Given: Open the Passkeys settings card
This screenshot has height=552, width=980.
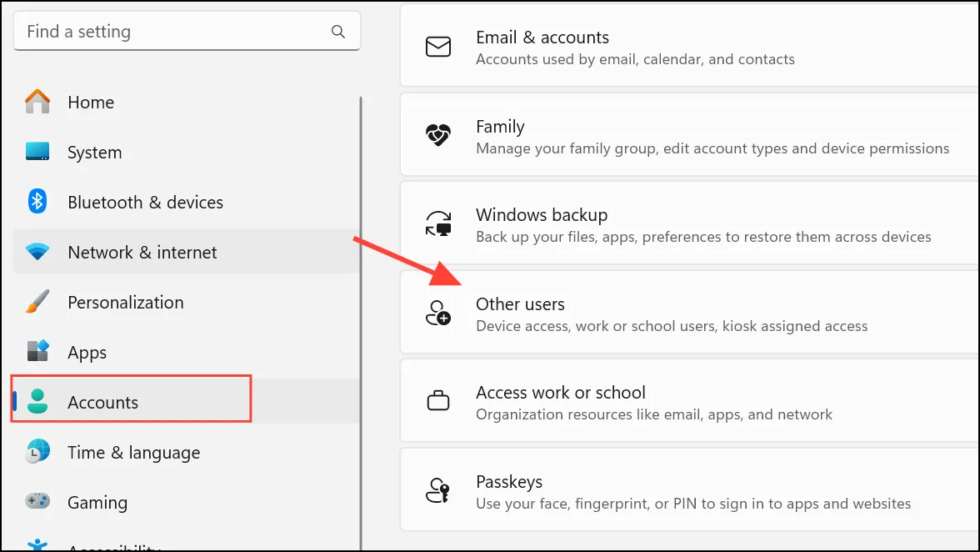Looking at the screenshot, I should point(689,489).
